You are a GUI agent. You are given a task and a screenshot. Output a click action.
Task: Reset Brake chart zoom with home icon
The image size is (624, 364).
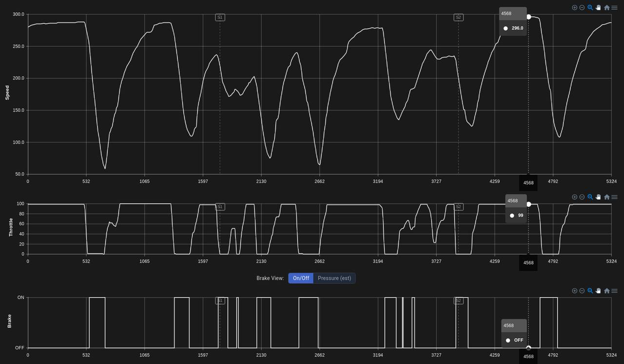(607, 291)
